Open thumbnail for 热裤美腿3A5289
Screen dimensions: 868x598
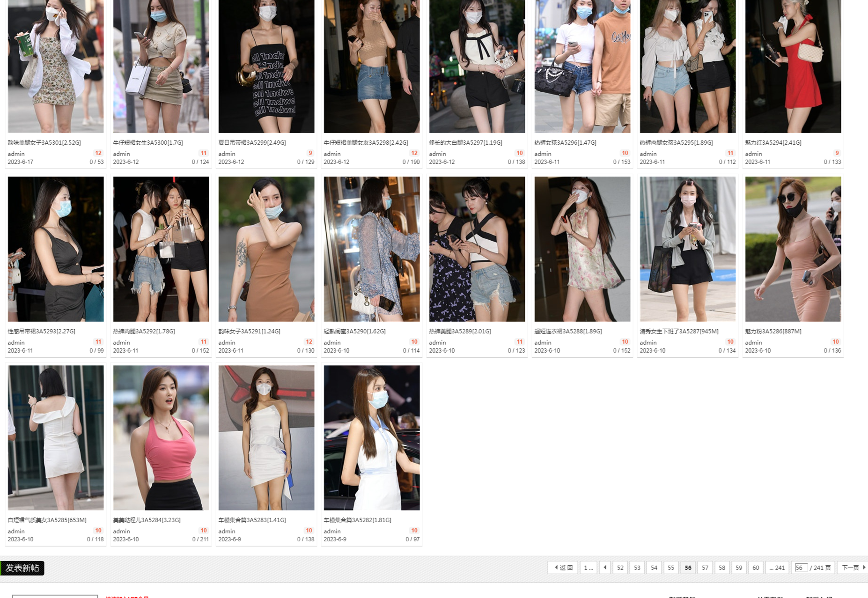477,249
